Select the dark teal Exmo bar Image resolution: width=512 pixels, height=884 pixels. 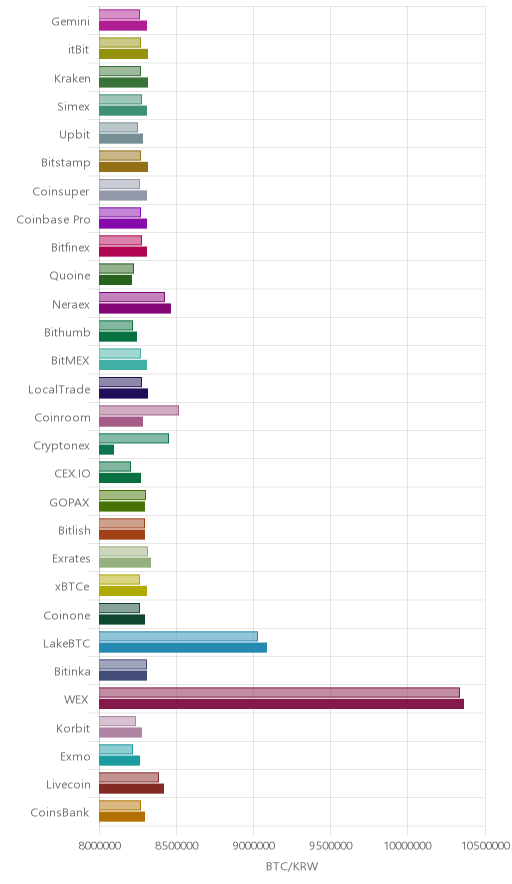coord(120,760)
